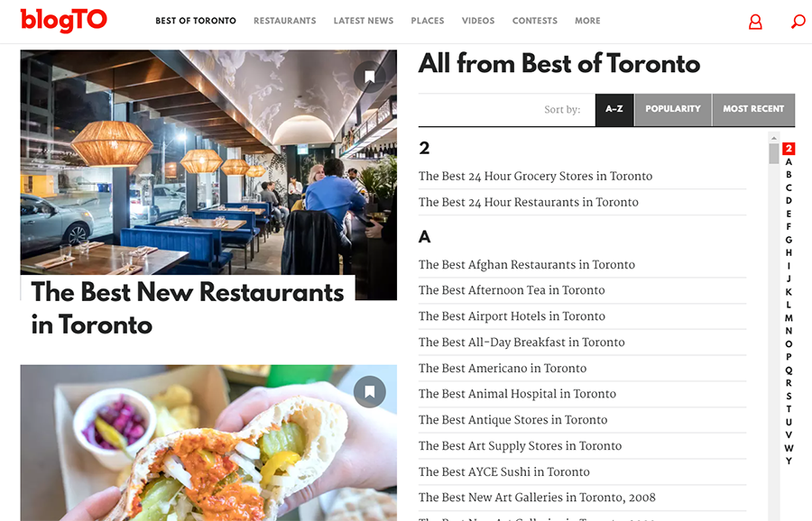
Task: Open The Best Afternoon Tea in Toronto
Action: (512, 290)
